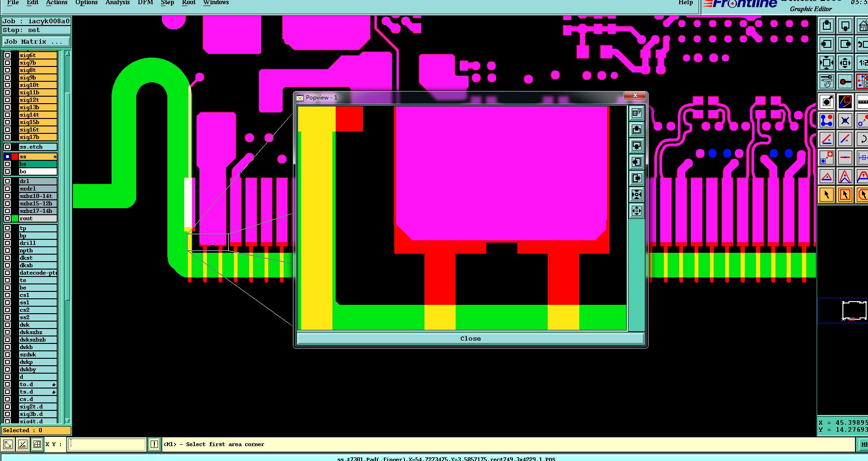Toggle display checkbox for ss layer
This screenshot has width=868, height=461.
7,157
